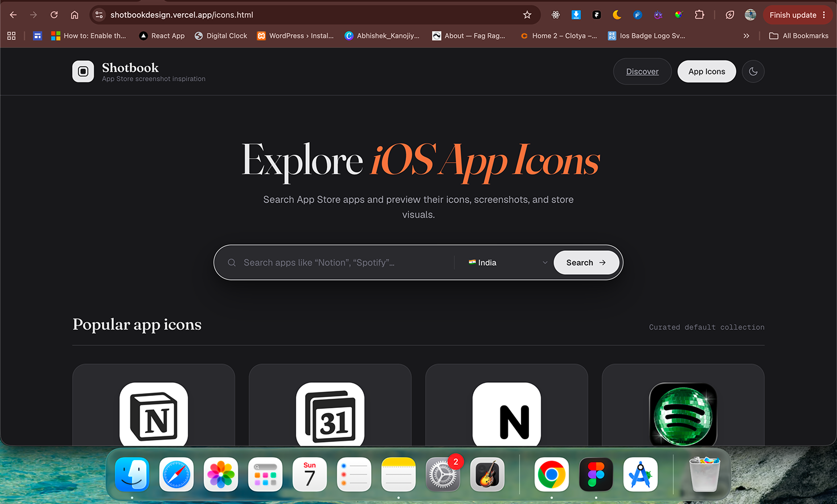Open the Trash in the Dock

704,474
